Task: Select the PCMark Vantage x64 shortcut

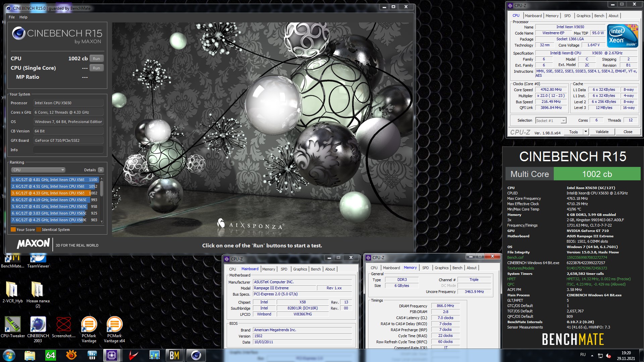Action: coord(114,329)
